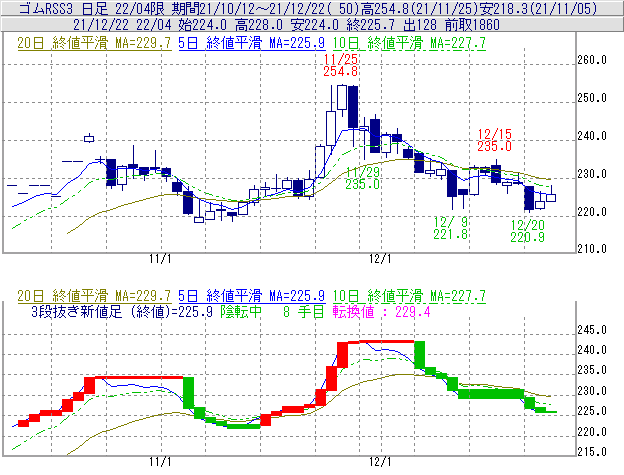Click the 安218.3(21/11/05) low text in header

pos(538,9)
